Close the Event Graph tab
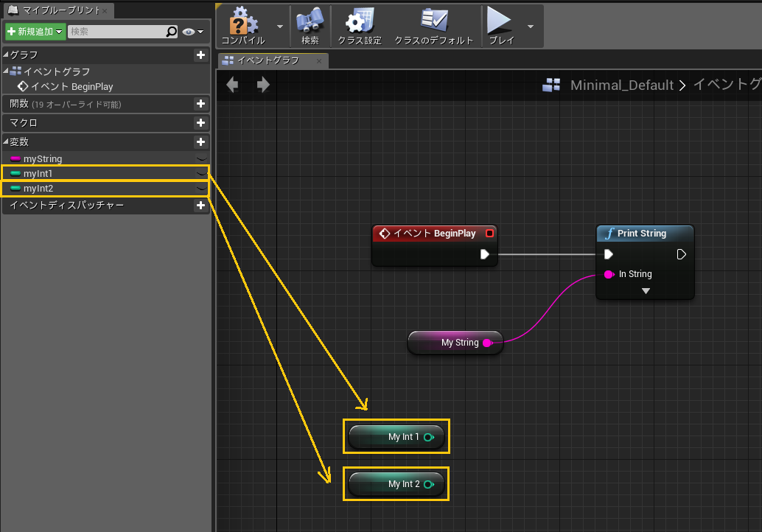The height and width of the screenshot is (532, 762). [x=319, y=60]
